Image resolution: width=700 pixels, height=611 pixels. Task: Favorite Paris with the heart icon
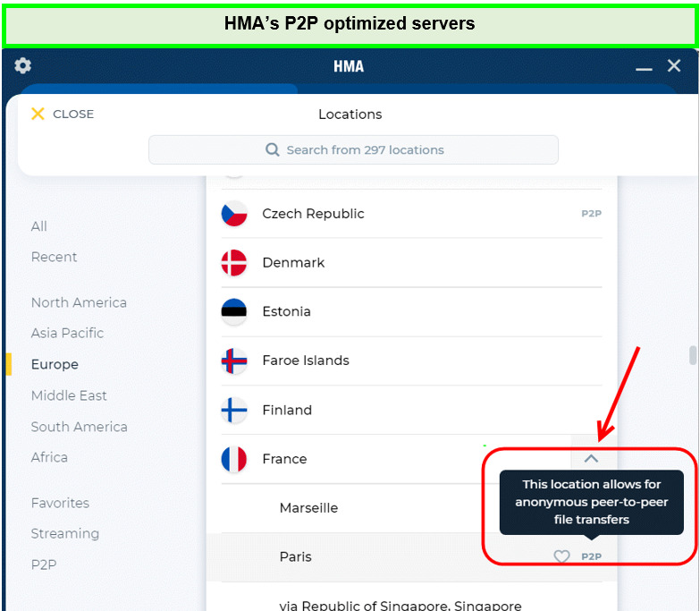pyautogui.click(x=561, y=556)
